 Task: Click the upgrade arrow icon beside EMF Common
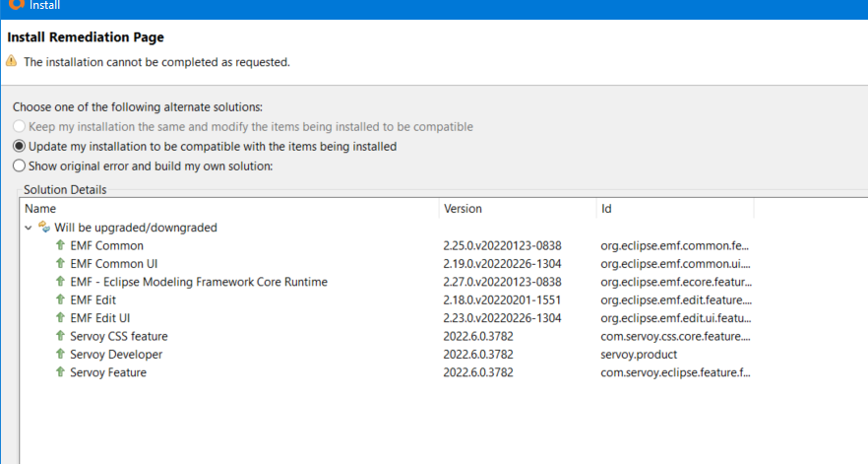pos(60,245)
